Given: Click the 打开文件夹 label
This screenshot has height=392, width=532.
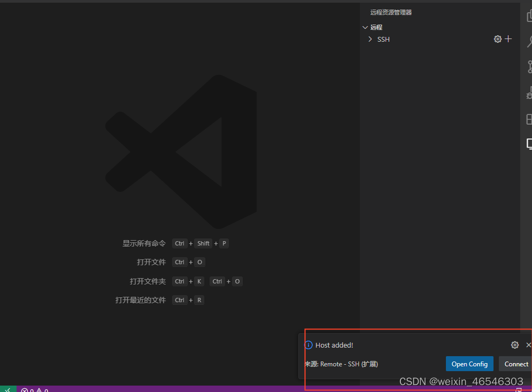Looking at the screenshot, I should [x=148, y=281].
